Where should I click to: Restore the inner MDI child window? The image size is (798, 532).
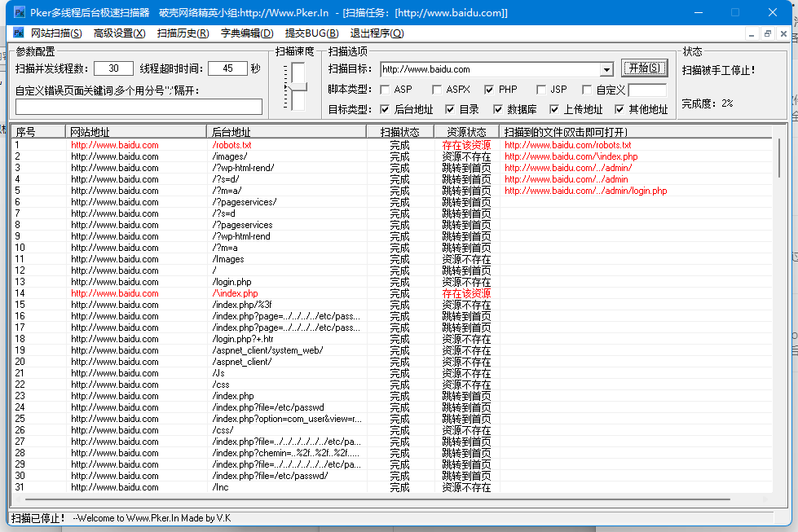[x=768, y=34]
